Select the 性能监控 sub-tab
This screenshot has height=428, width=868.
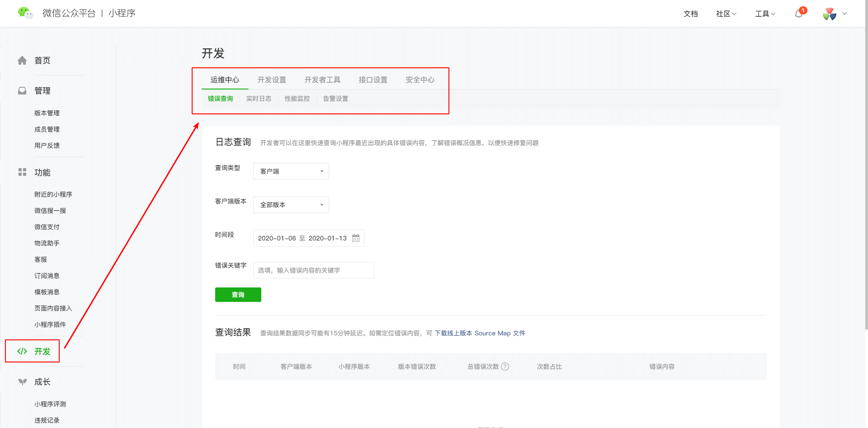[297, 99]
